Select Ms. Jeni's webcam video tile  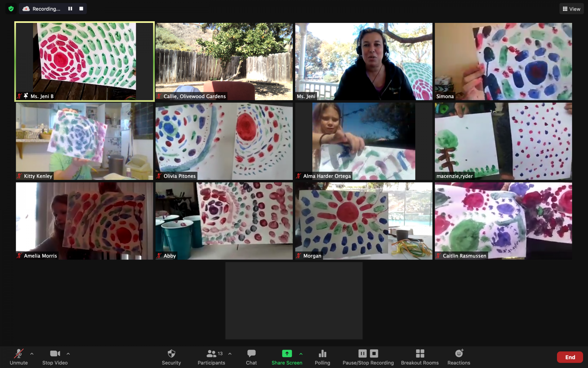coord(364,61)
